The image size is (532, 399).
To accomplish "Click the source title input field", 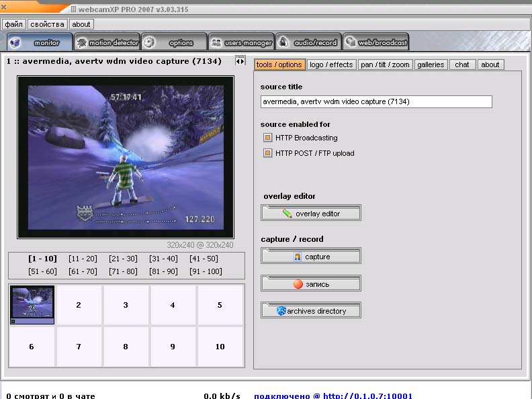I will click(x=376, y=101).
